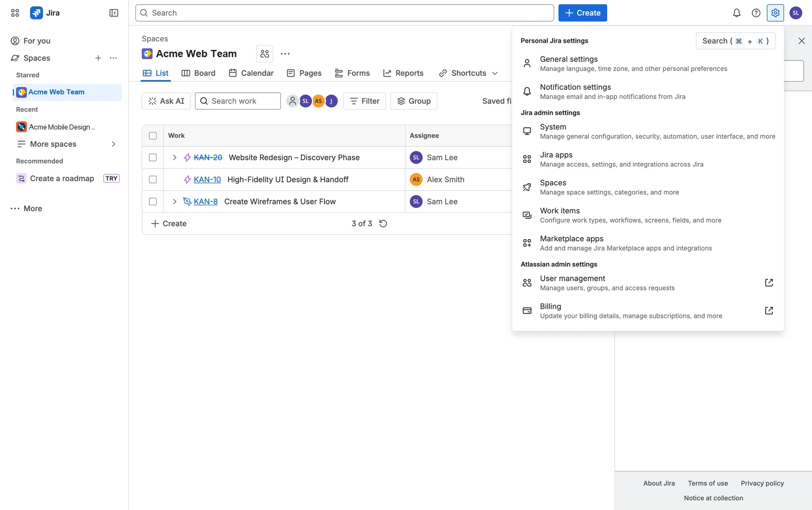This screenshot has height=510, width=812.
Task: Open About Jira link
Action: [x=659, y=483]
